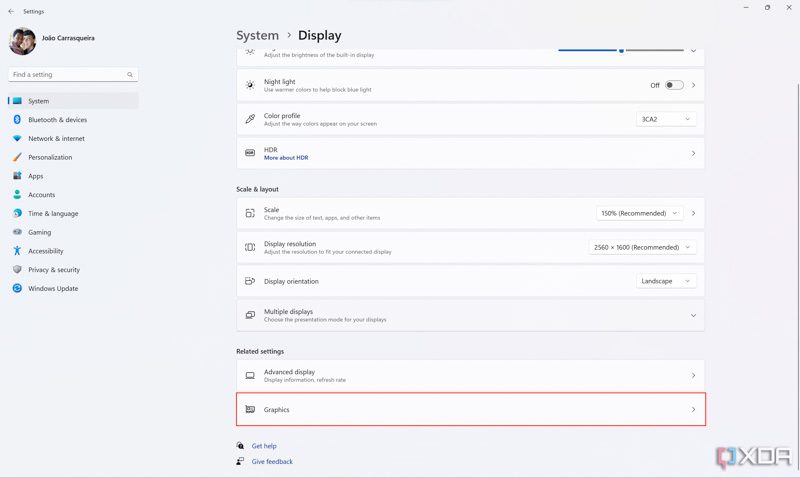Open Display resolution dropdown

[642, 247]
